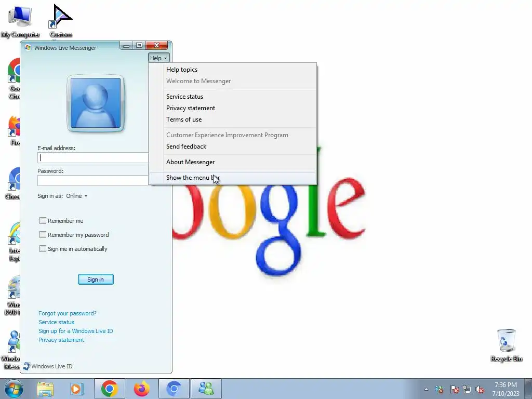The image size is (532, 399).
Task: Maximize the Windows Live Messenger window
Action: pyautogui.click(x=139, y=46)
